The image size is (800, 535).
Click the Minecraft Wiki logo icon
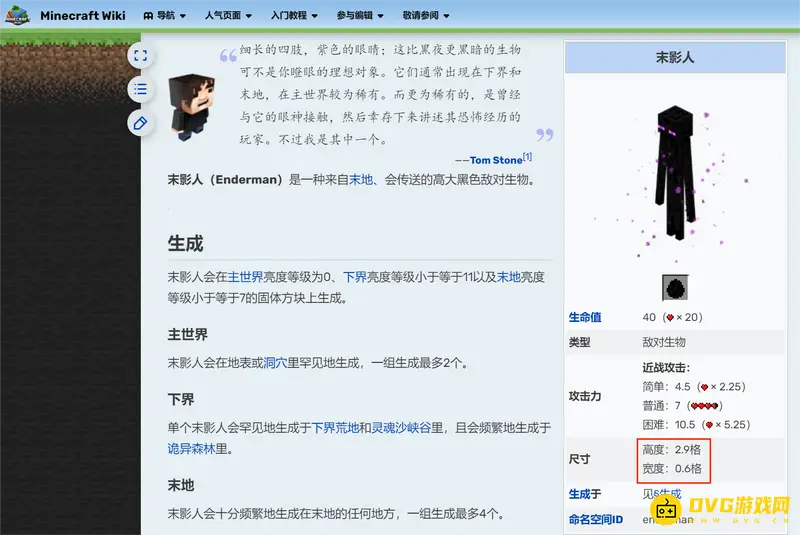18,16
